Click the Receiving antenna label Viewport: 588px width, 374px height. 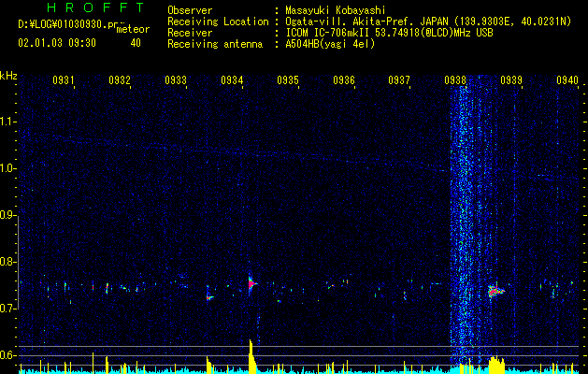(x=215, y=44)
